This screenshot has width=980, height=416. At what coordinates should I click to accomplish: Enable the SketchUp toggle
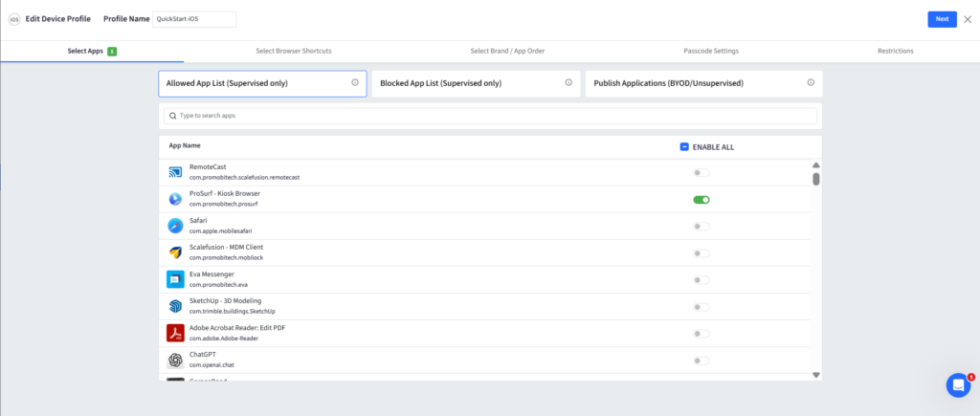tap(702, 307)
